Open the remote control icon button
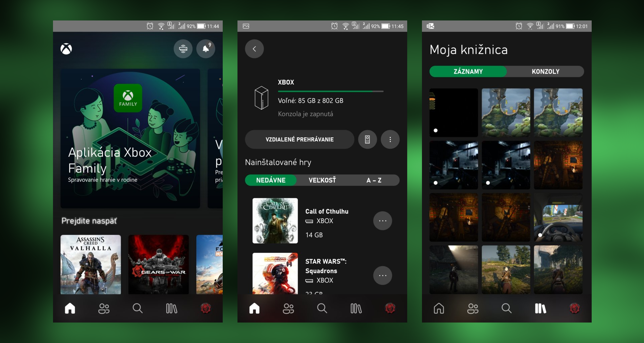644x343 pixels. tap(367, 139)
